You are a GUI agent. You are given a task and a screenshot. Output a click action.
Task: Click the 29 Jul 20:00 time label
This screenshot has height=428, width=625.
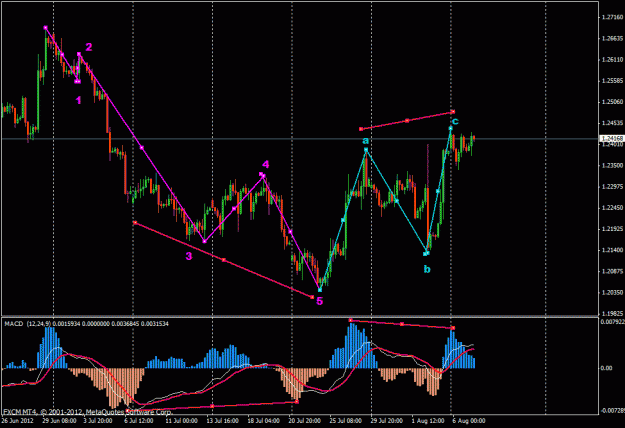click(x=386, y=420)
